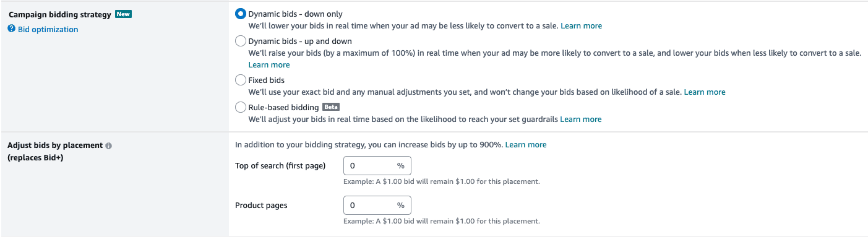Follow Learn more link for Fixed bids
This screenshot has width=868, height=239.
coord(705,92)
